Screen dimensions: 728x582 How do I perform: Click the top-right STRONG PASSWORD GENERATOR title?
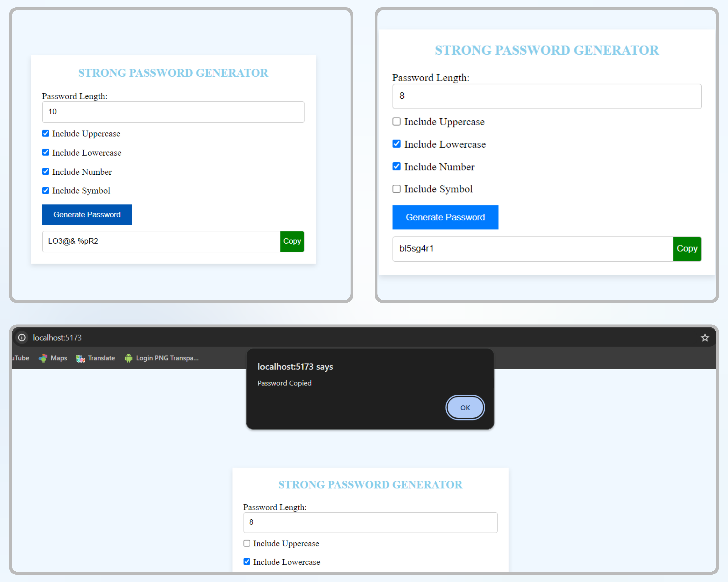[547, 50]
